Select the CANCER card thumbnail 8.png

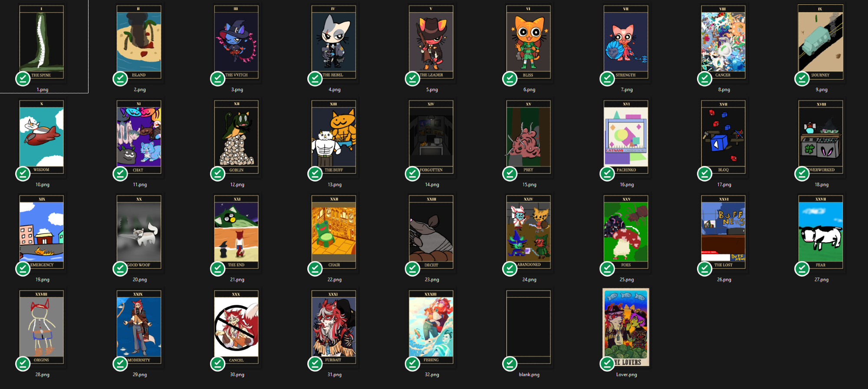723,42
